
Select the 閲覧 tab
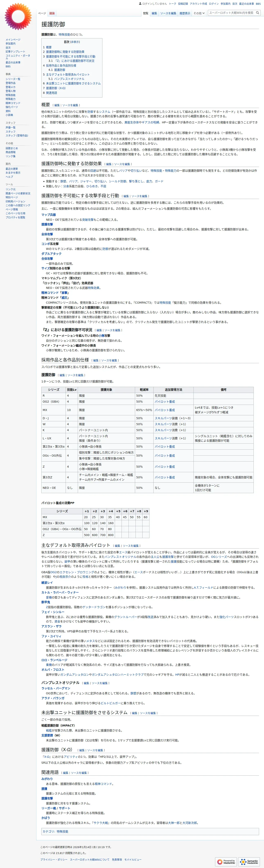[146, 13]
